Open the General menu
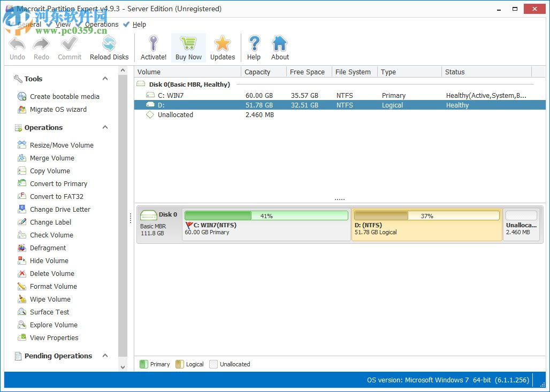Screen dimensions: 550x392 coord(29,24)
